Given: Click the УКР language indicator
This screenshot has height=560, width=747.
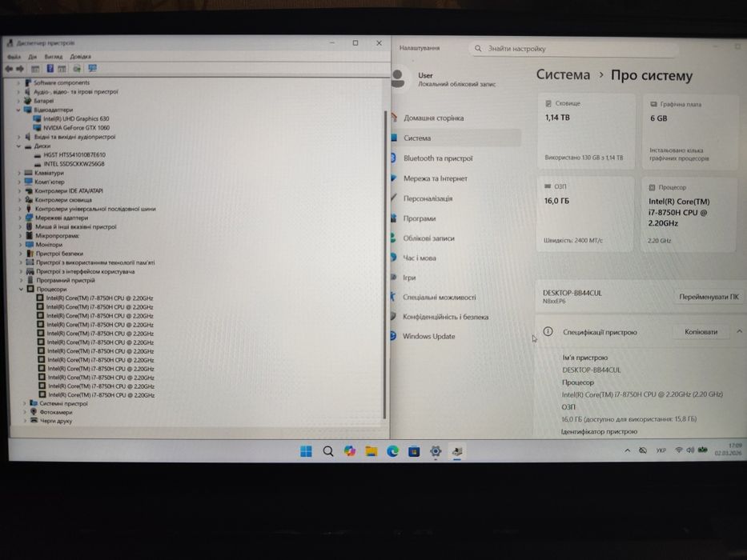Looking at the screenshot, I should coord(661,450).
